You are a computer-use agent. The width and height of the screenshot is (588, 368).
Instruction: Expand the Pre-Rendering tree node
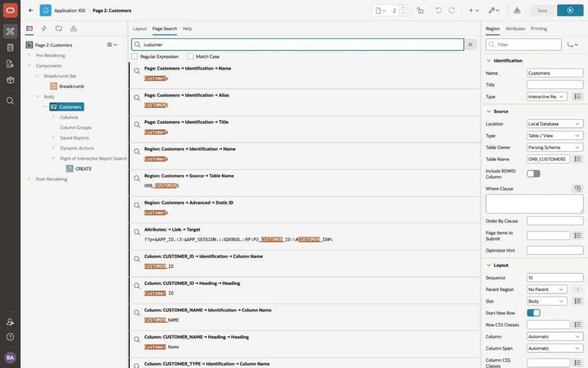[29, 55]
